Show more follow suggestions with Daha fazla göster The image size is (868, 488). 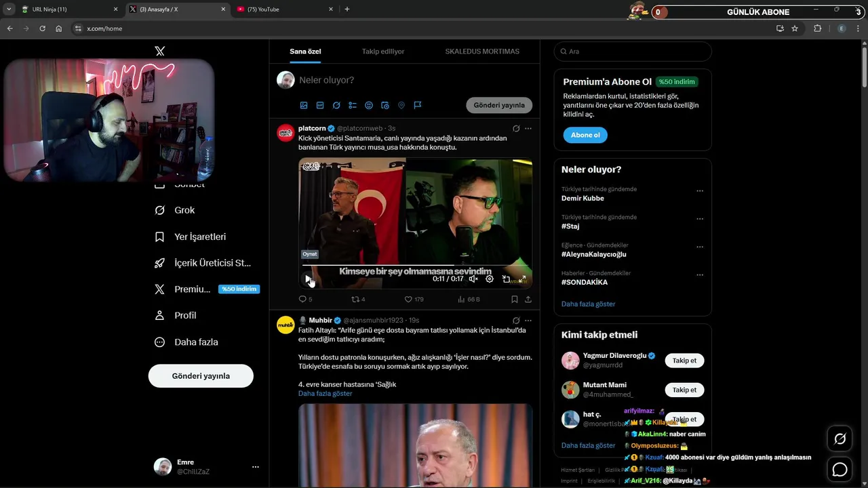588,445
